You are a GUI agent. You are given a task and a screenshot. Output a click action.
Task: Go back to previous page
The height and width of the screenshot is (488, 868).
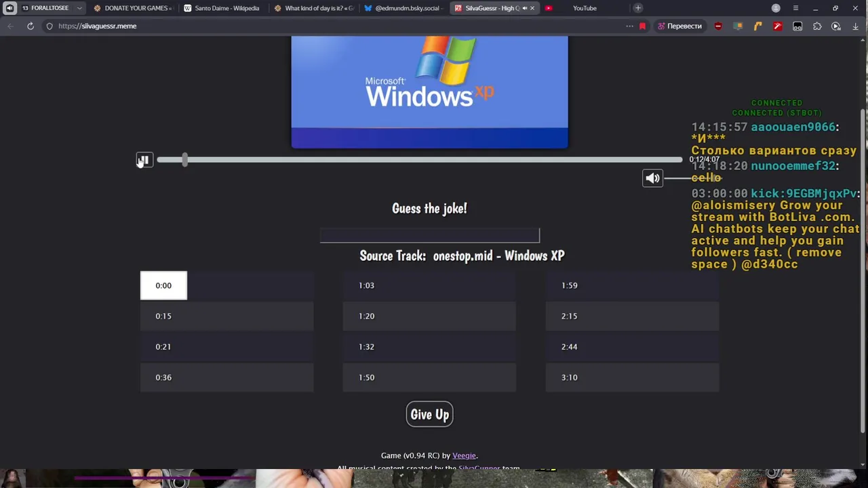click(x=10, y=26)
